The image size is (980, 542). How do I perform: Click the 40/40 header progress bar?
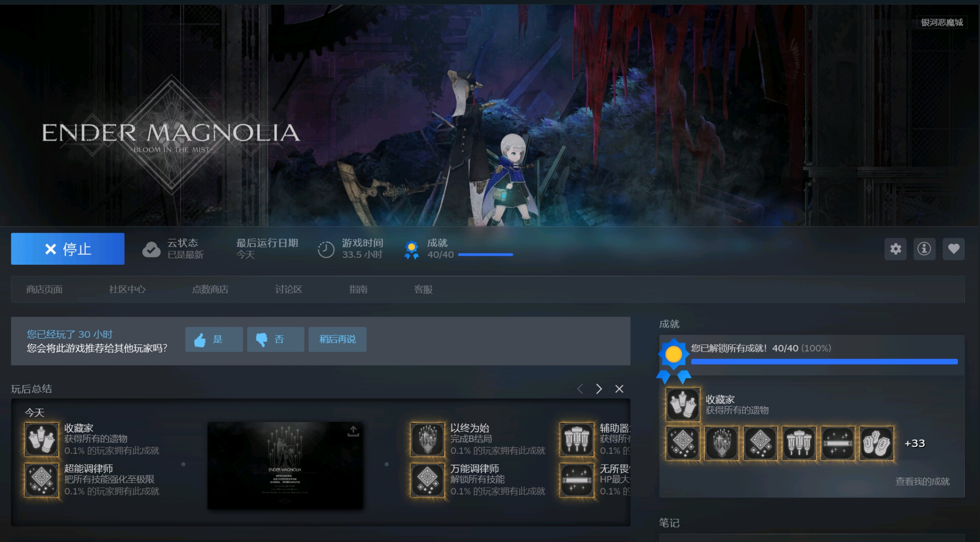point(486,255)
